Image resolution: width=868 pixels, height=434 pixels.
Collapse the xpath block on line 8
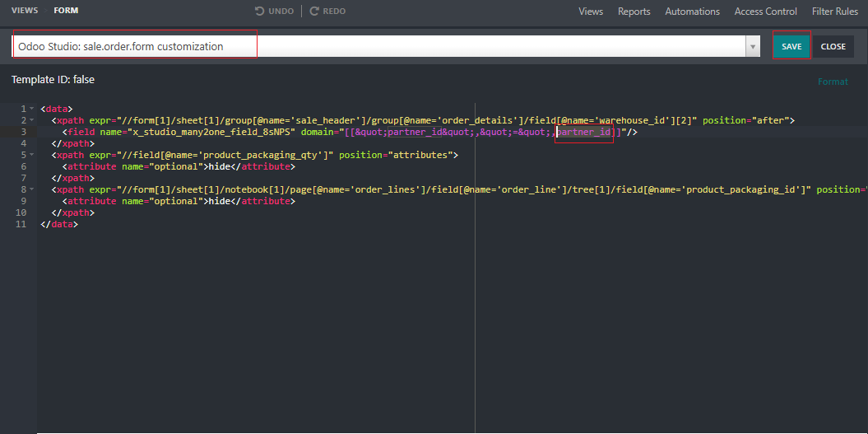[x=31, y=189]
